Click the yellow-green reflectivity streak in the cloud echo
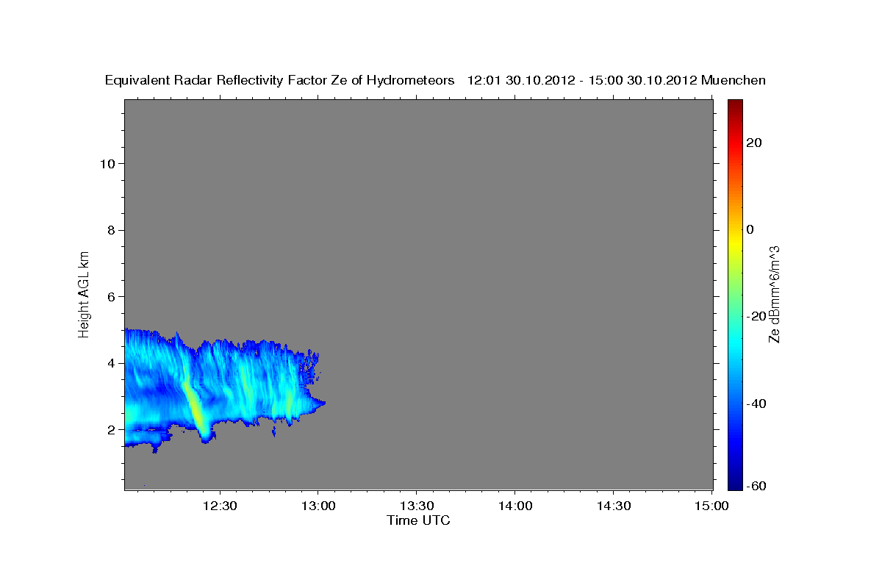This screenshot has width=882, height=588. pos(194,406)
